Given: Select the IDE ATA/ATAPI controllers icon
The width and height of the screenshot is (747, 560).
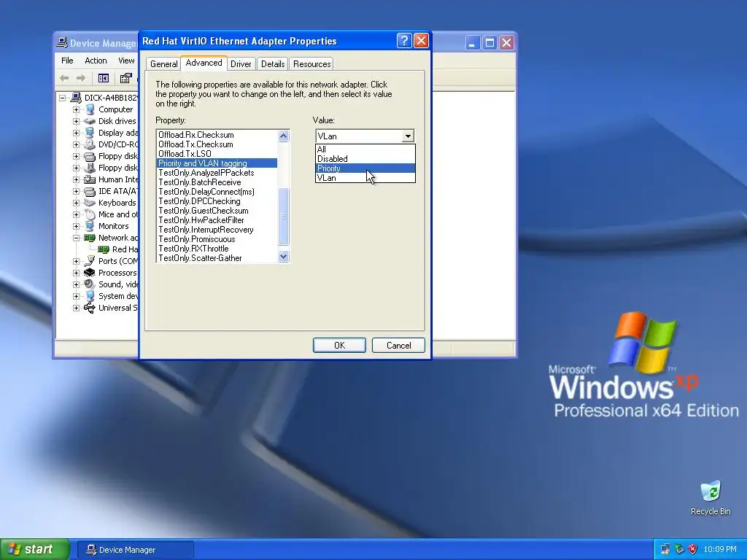Looking at the screenshot, I should [x=90, y=192].
